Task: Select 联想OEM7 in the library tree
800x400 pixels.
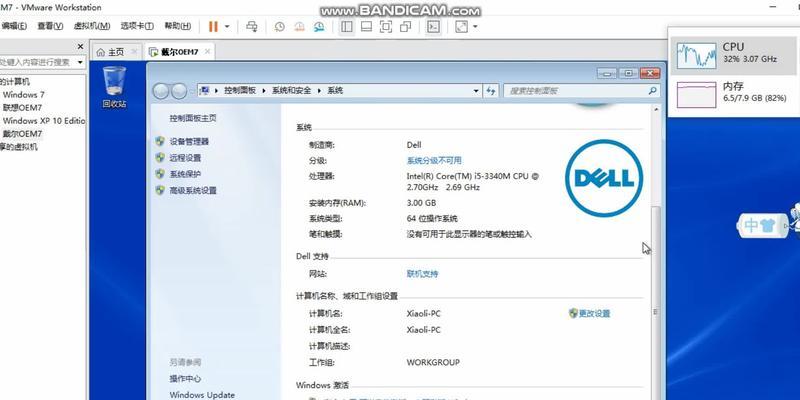Action: coord(22,108)
